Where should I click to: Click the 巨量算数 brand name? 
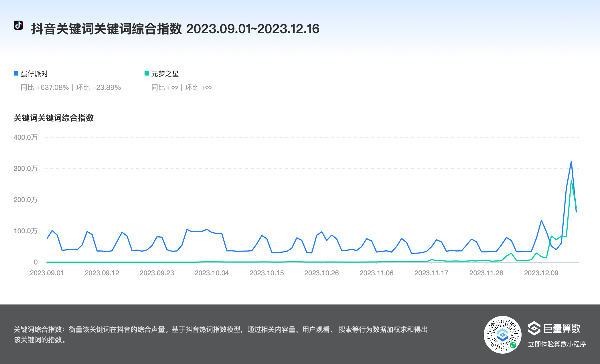(x=562, y=329)
